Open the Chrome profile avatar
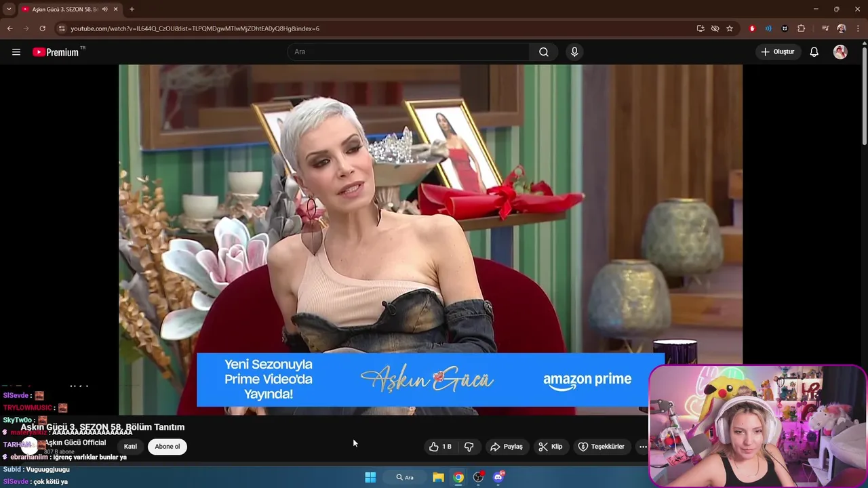The width and height of the screenshot is (868, 488). (x=842, y=28)
